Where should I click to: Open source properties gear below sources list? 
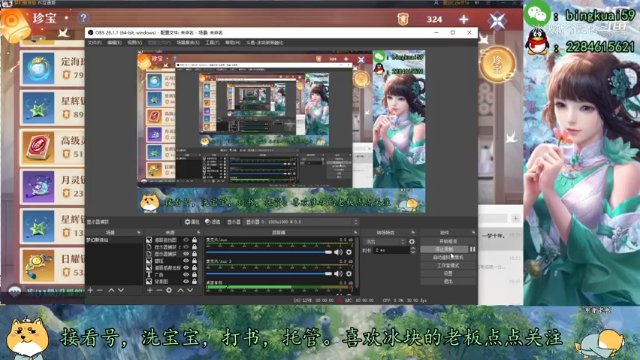coord(169,290)
